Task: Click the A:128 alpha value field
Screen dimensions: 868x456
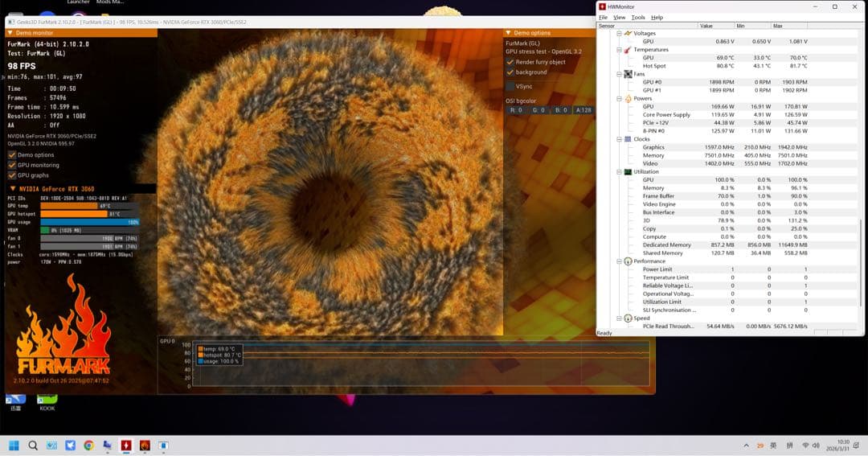Action: (x=583, y=110)
